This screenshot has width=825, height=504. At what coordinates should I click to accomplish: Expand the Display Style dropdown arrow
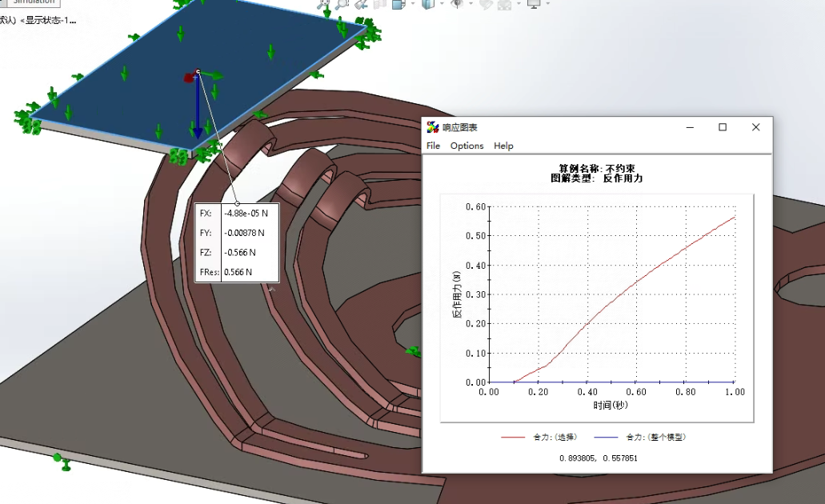click(x=443, y=5)
